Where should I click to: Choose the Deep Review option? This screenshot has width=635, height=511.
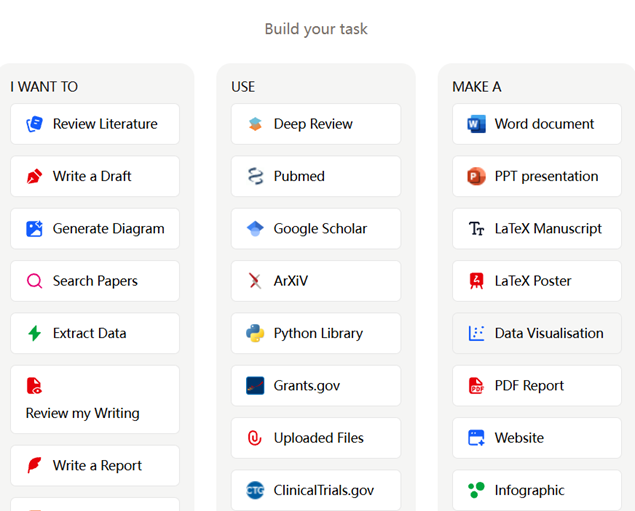315,124
